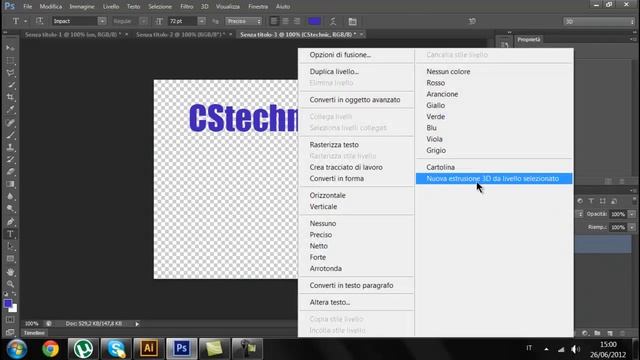Select the Crop tool
Image resolution: width=640 pixels, height=360 pixels.
[x=10, y=97]
